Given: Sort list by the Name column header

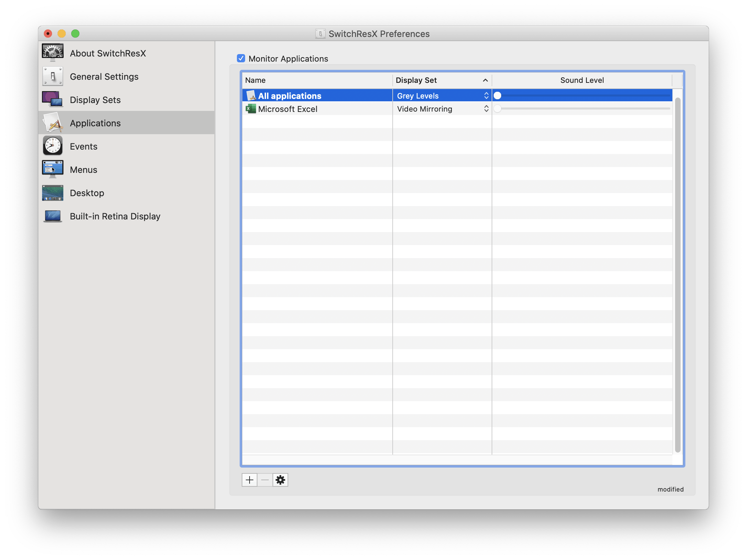Looking at the screenshot, I should (317, 80).
